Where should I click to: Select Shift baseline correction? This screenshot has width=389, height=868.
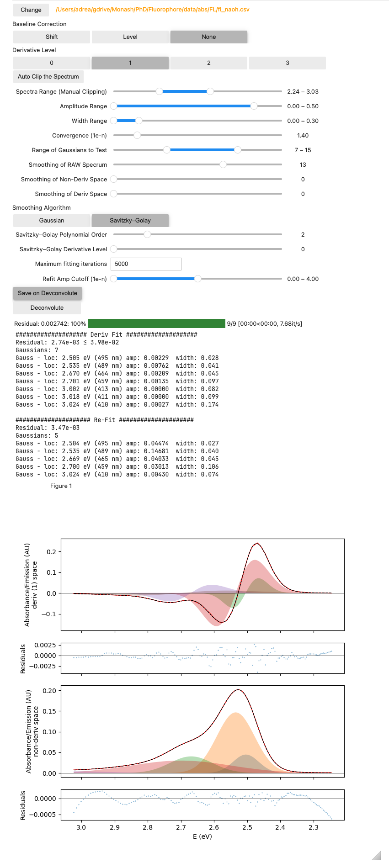[52, 37]
